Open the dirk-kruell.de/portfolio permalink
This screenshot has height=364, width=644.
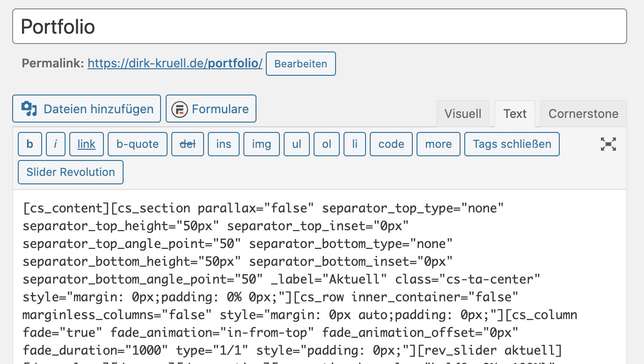pos(175,64)
